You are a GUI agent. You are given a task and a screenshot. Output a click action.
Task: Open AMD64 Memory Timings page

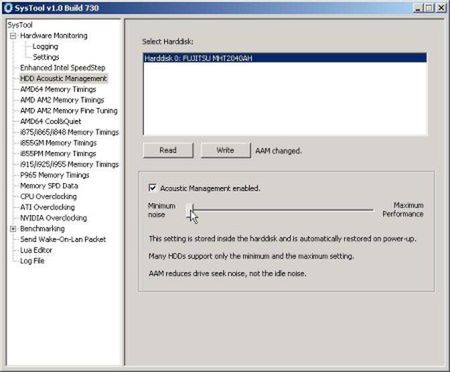click(58, 89)
